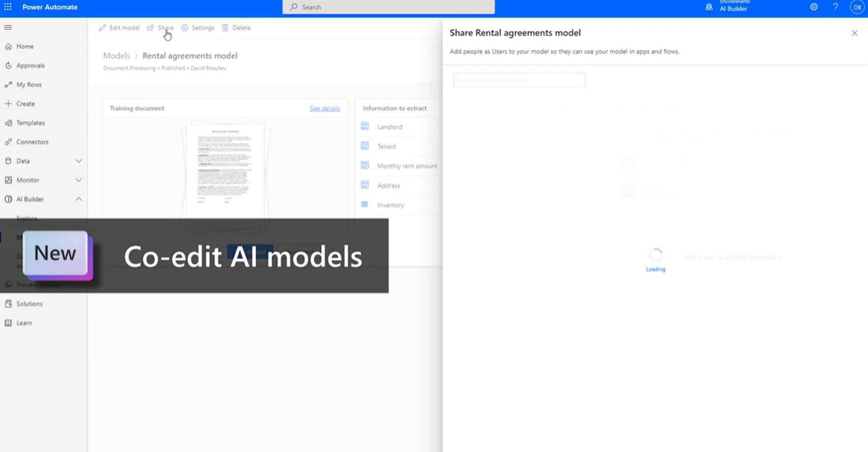Click the Data icon in sidebar

pos(8,161)
